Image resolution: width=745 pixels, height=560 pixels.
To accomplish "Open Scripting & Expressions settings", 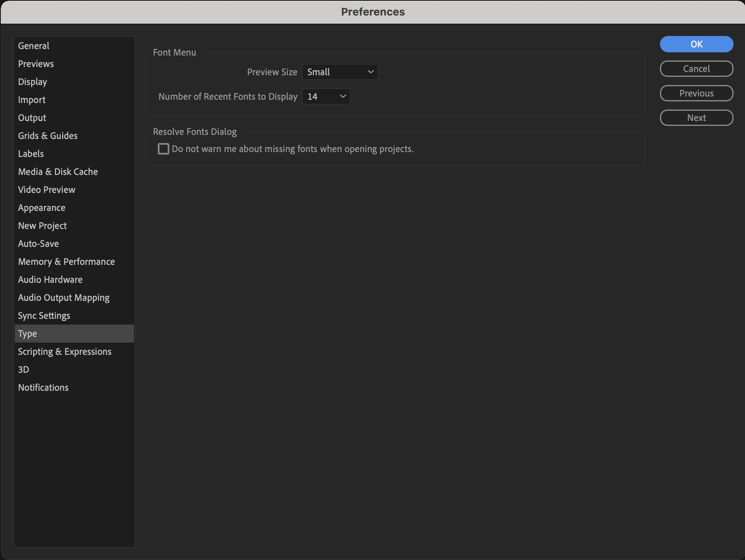I will [x=64, y=351].
